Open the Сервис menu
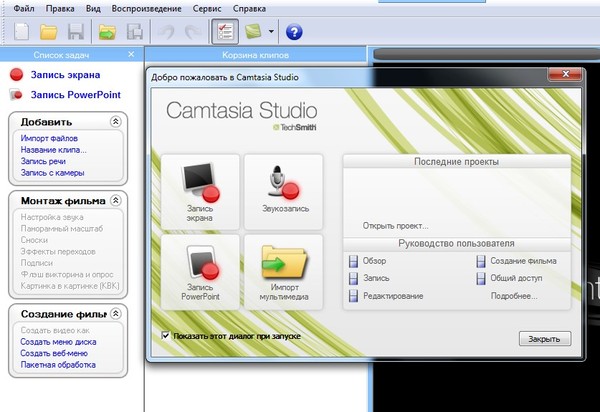This screenshot has width=600, height=412. 207,8
